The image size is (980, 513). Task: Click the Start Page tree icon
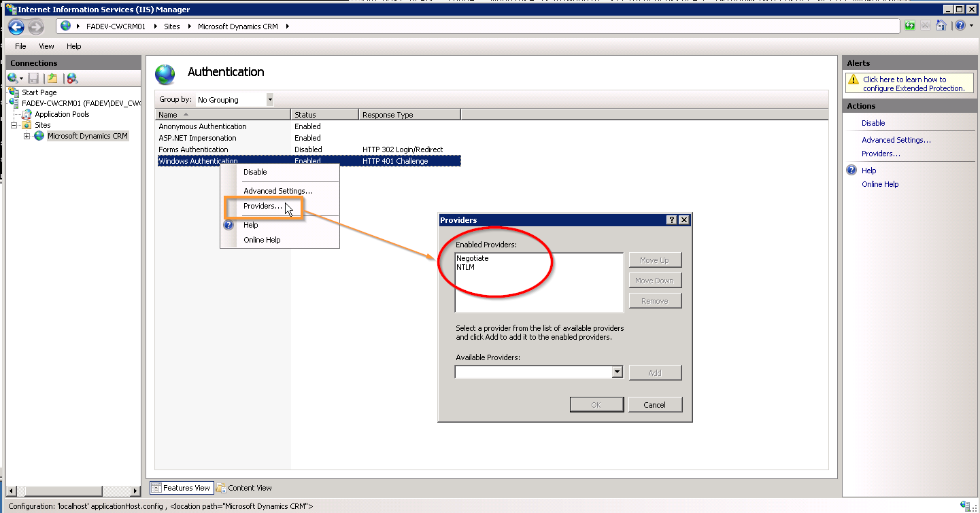[14, 92]
